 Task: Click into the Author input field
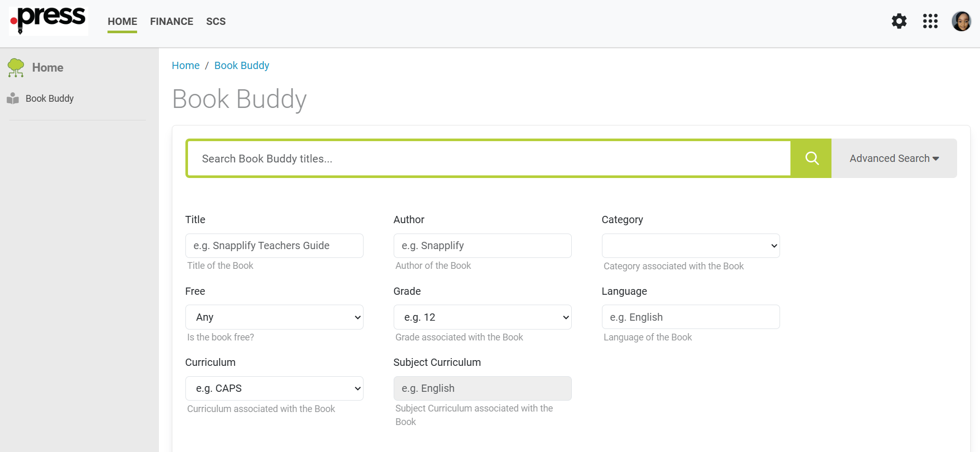482,246
